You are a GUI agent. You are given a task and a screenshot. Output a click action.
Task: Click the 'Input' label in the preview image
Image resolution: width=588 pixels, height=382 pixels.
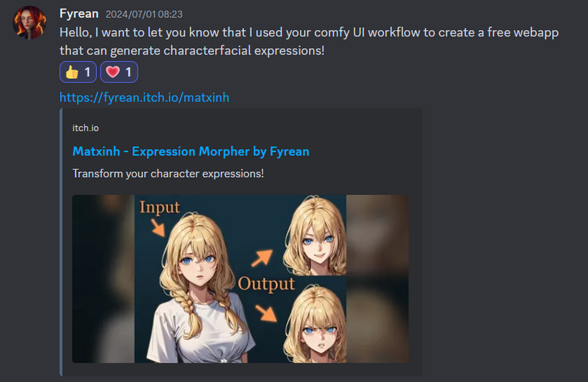point(160,207)
